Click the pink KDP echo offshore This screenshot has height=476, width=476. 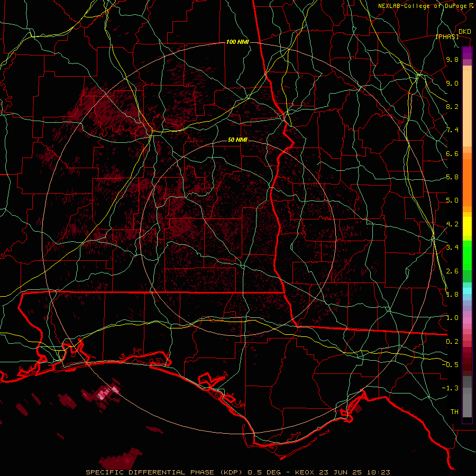[106, 393]
